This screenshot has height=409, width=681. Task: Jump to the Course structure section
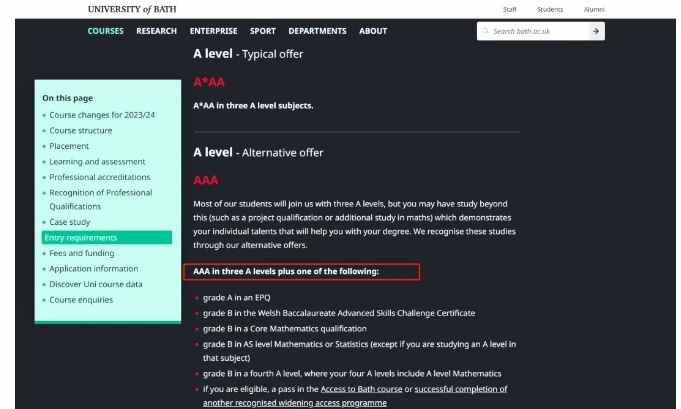[81, 131]
